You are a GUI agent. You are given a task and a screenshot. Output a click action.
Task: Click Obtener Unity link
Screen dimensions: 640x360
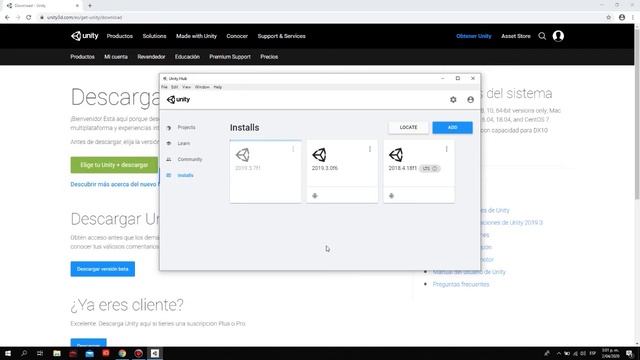point(473,36)
